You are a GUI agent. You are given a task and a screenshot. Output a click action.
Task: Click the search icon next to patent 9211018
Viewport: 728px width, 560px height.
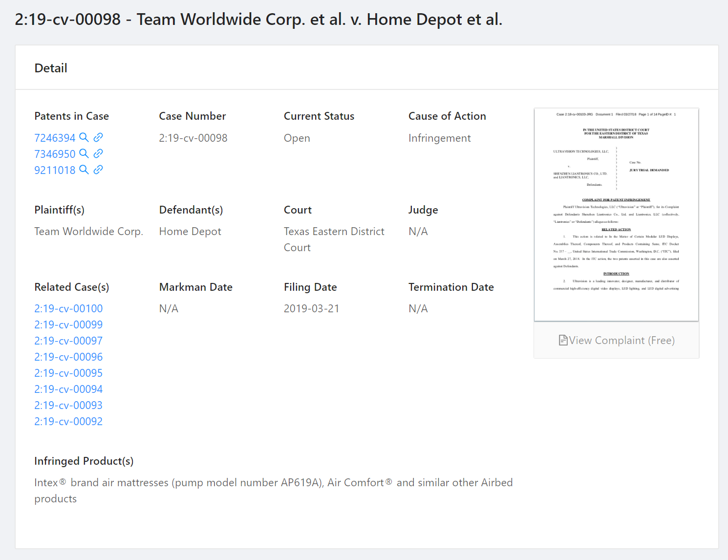click(84, 170)
